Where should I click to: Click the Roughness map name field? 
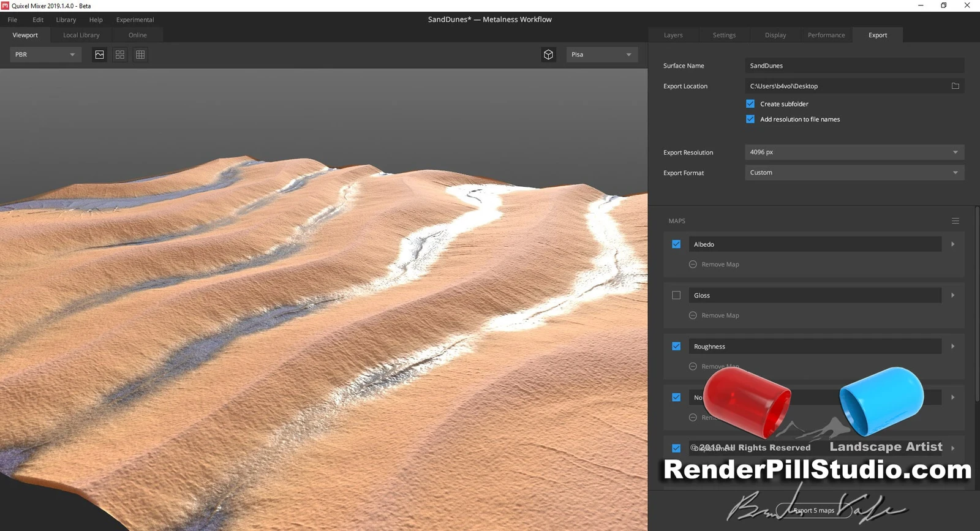tap(815, 347)
